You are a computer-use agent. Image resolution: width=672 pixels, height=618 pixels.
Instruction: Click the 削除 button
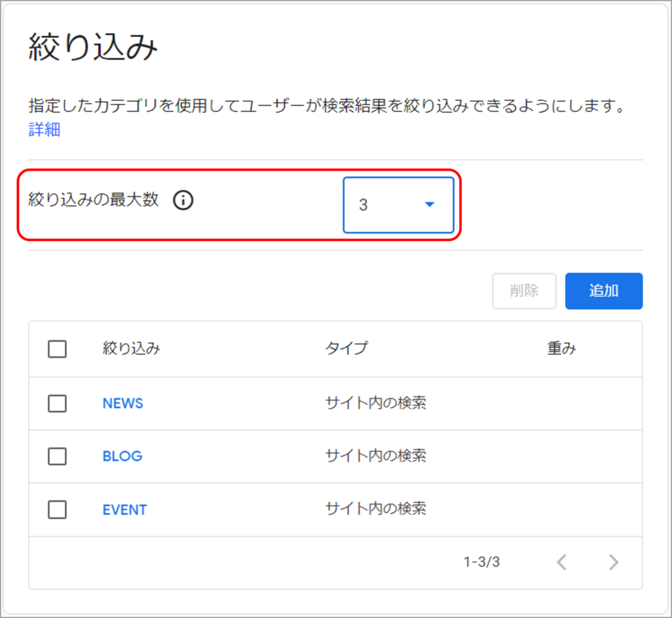(x=524, y=291)
